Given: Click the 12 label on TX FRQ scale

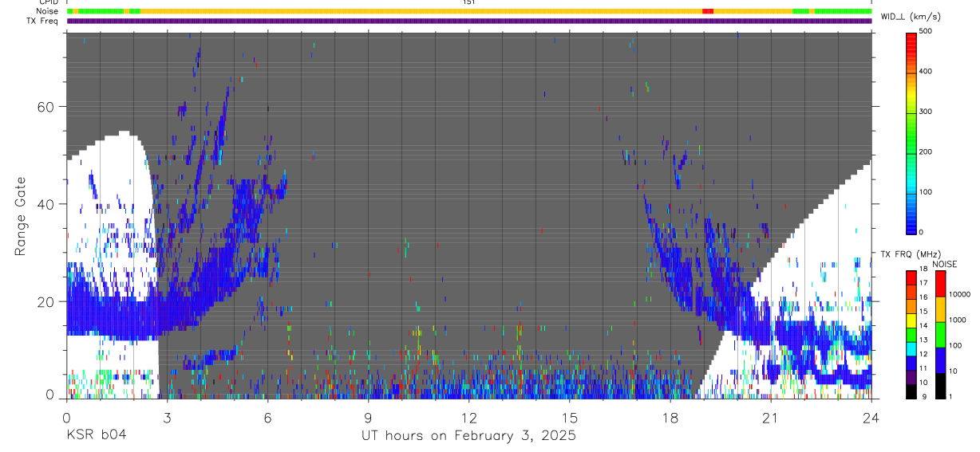Looking at the screenshot, I should (924, 354).
